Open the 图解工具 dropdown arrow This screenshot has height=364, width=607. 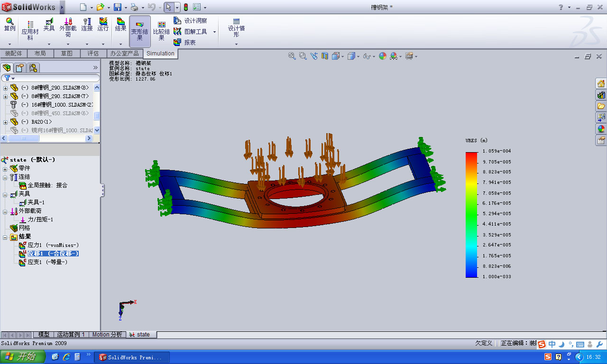(x=214, y=32)
